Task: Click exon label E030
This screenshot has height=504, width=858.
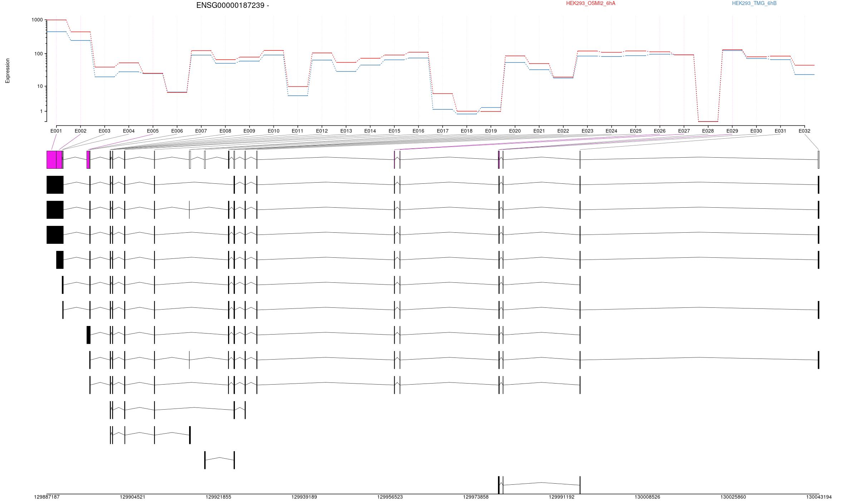Action: [756, 131]
